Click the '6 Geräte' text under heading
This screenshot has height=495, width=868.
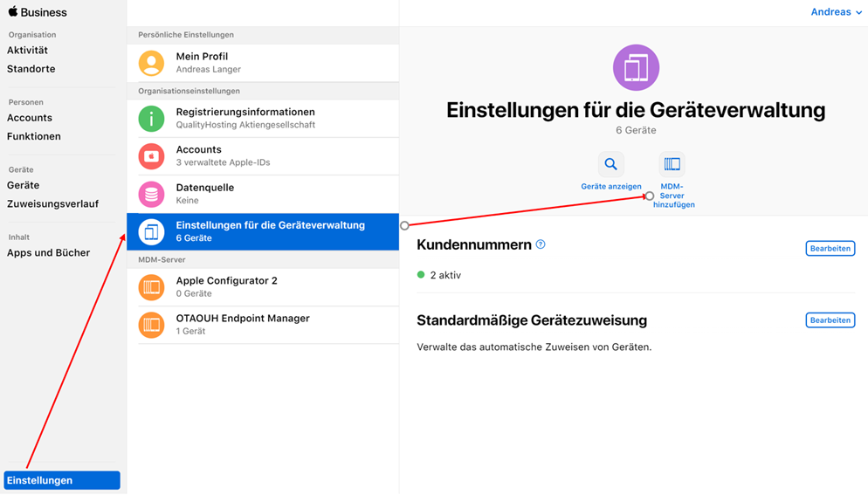click(636, 130)
